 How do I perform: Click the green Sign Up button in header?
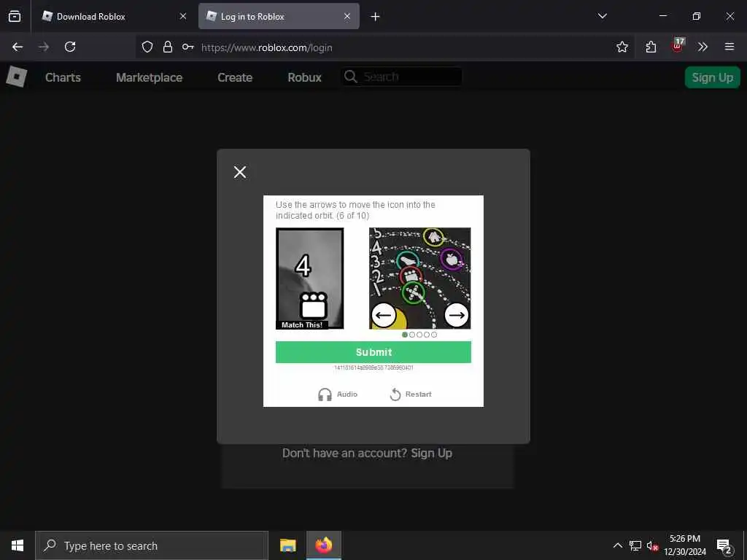712,77
